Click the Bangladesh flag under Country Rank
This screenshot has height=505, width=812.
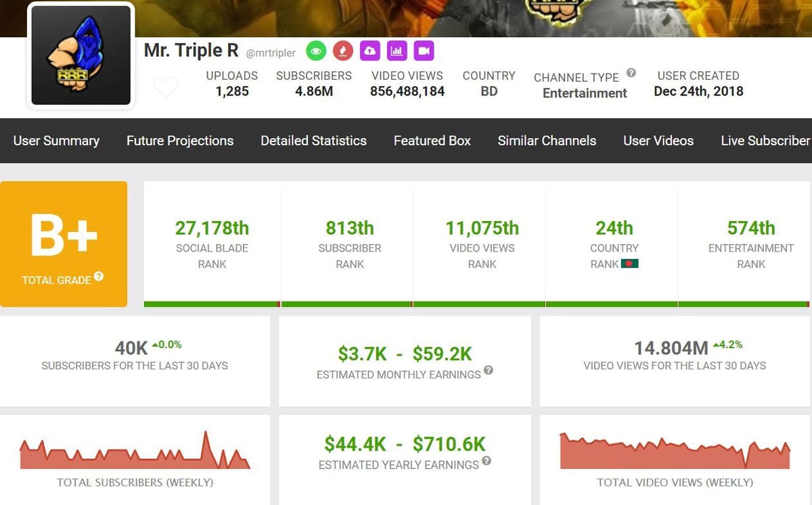630,264
